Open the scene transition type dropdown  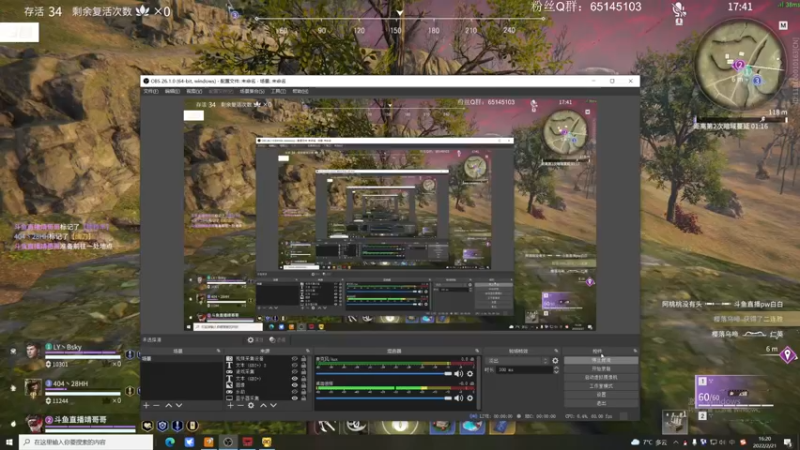pyautogui.click(x=517, y=361)
